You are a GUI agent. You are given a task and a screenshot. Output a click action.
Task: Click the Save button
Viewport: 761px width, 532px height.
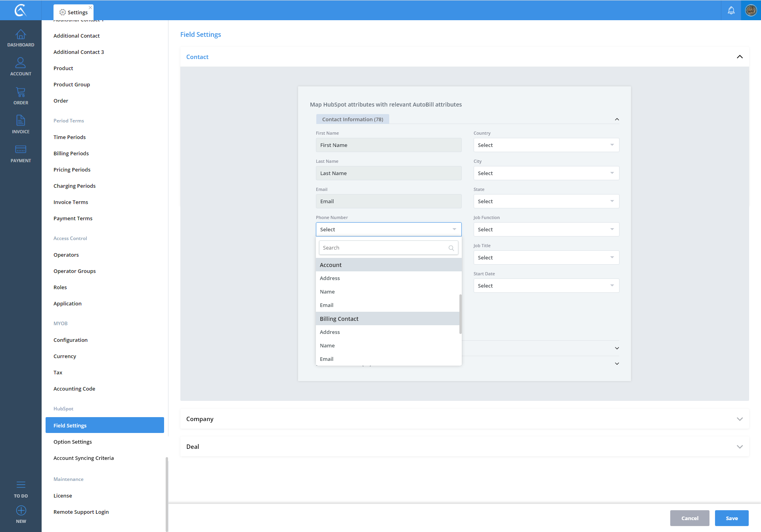point(731,518)
